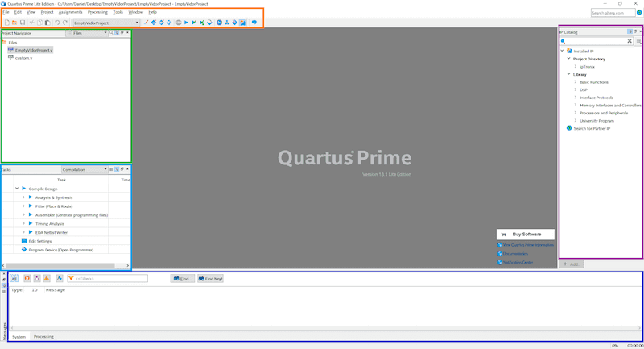Click the Buy Software button
This screenshot has height=349, width=644.
(525, 234)
